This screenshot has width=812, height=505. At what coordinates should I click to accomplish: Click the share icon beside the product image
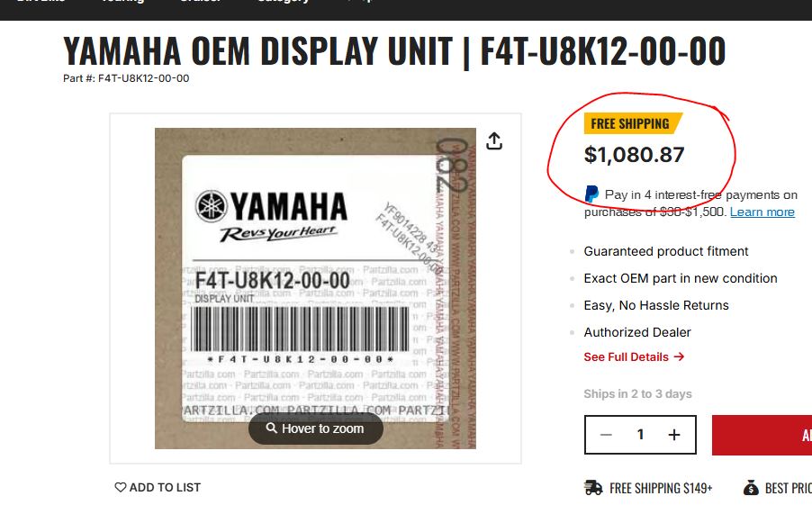(494, 141)
